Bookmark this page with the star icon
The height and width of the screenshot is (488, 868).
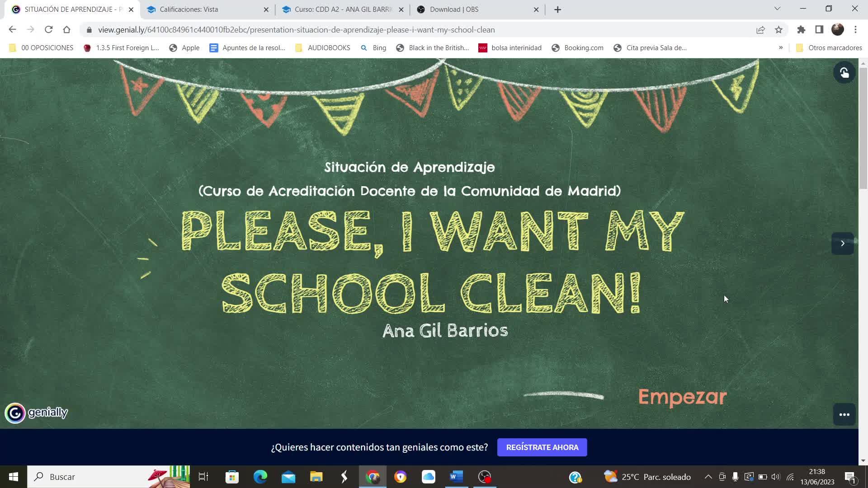tap(778, 30)
